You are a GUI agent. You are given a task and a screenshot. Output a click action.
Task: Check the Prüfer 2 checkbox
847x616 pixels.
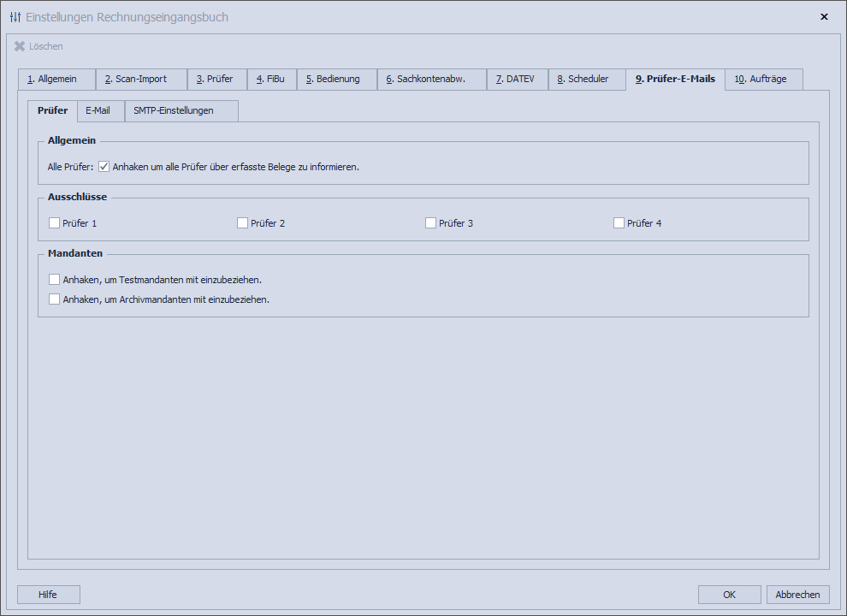[242, 222]
